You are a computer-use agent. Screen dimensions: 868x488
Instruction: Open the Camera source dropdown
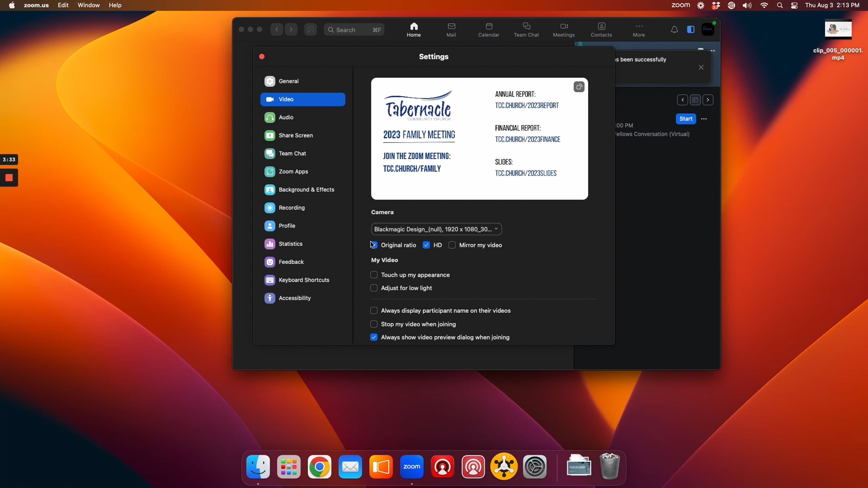pyautogui.click(x=436, y=229)
